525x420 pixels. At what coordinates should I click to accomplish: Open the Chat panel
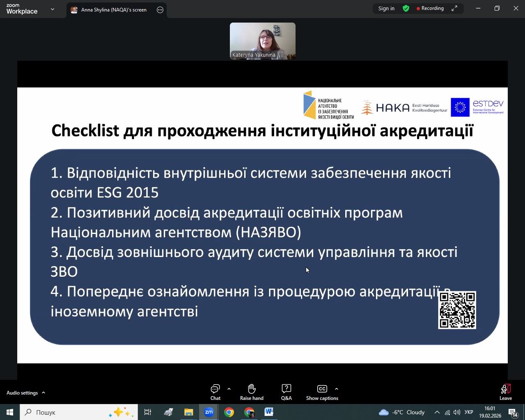216,392
